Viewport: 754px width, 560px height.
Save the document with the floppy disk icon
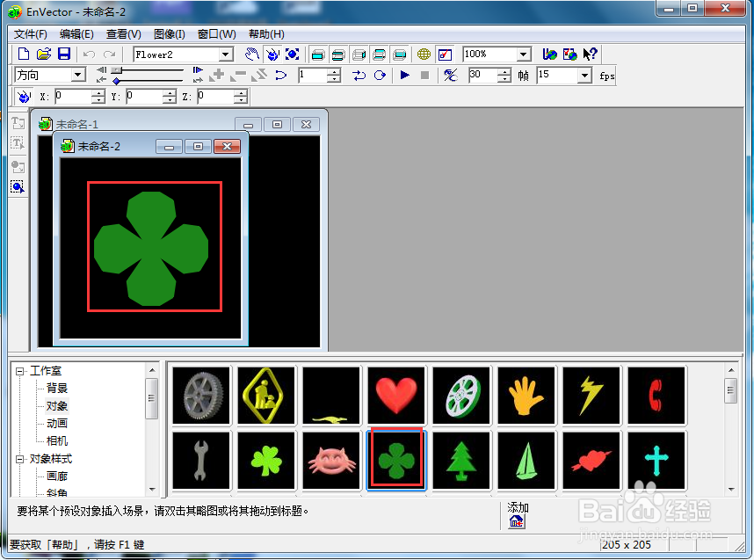[64, 54]
